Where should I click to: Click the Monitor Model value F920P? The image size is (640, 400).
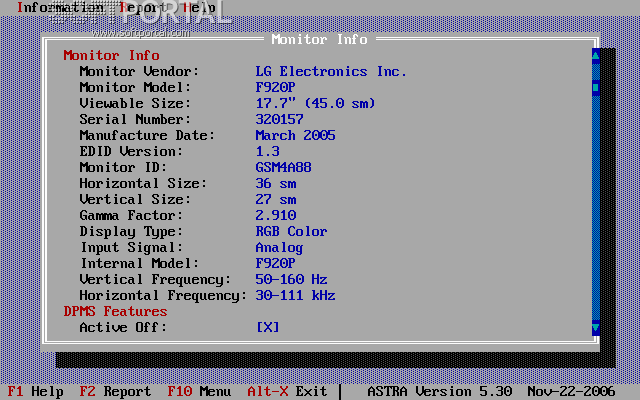pyautogui.click(x=276, y=87)
